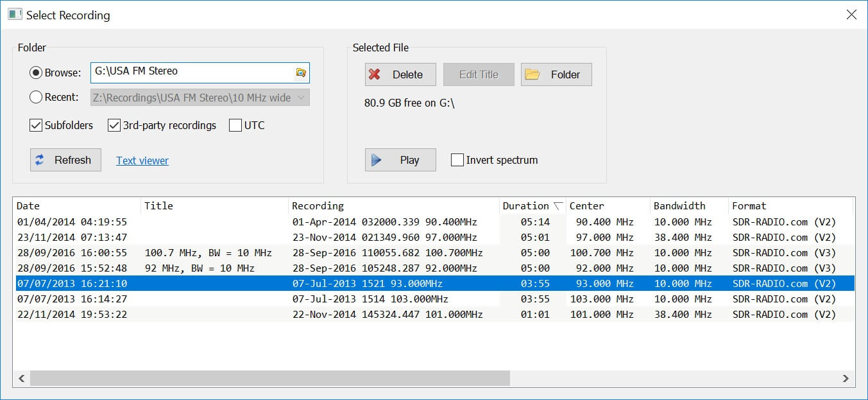Screen dimensions: 868x400
Task: Open the Text viewer link
Action: 142,161
